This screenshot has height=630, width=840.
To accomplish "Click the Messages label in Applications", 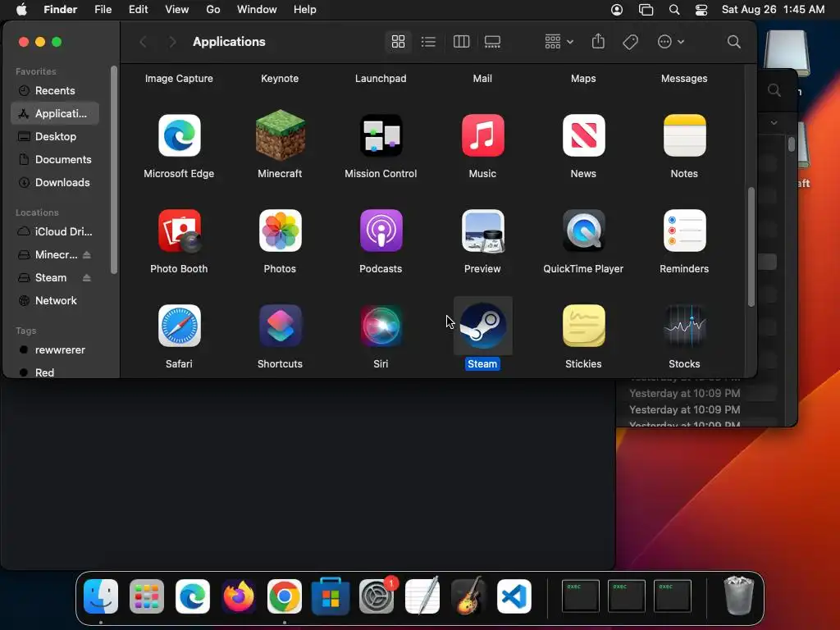I will (684, 78).
